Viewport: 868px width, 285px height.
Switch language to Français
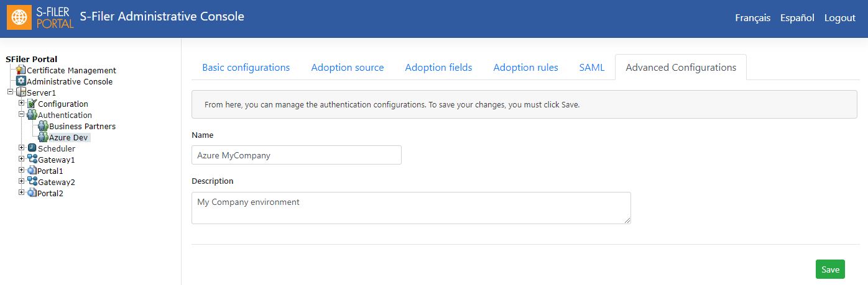[x=752, y=18]
